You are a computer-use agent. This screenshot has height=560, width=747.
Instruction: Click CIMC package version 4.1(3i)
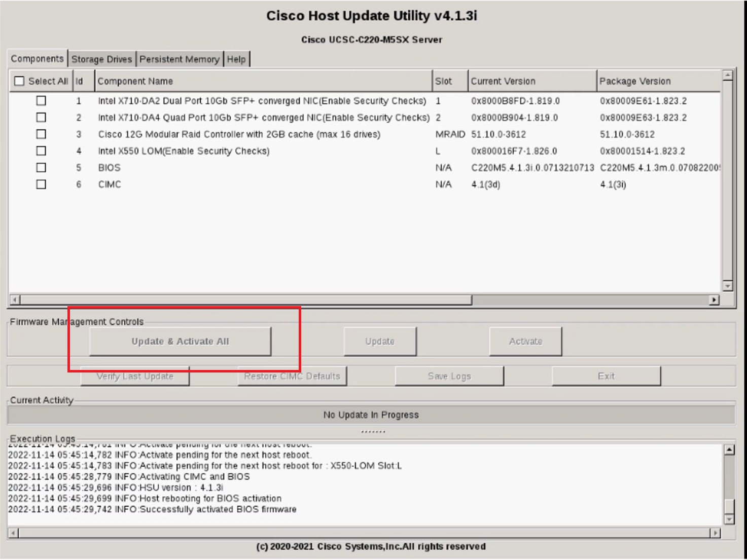pyautogui.click(x=613, y=184)
